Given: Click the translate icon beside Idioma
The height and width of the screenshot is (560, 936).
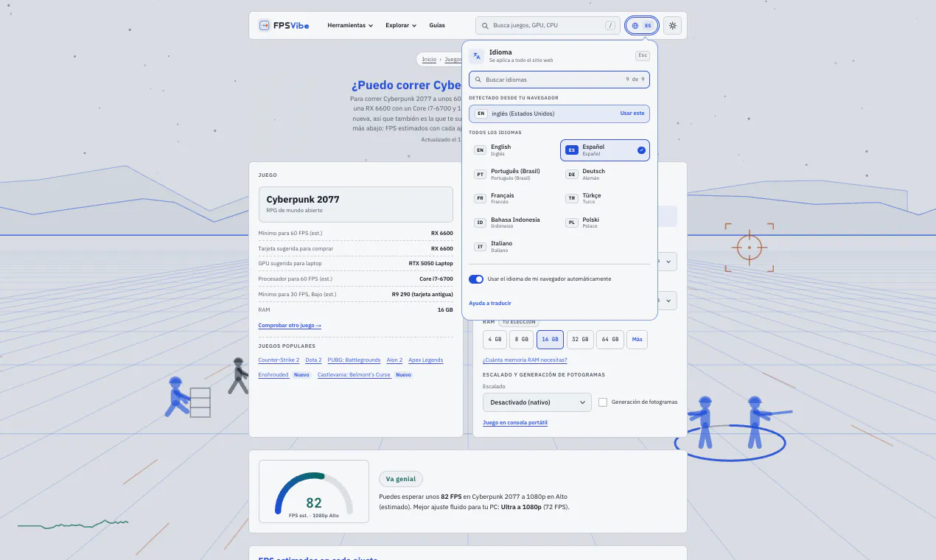Looking at the screenshot, I should tap(477, 56).
